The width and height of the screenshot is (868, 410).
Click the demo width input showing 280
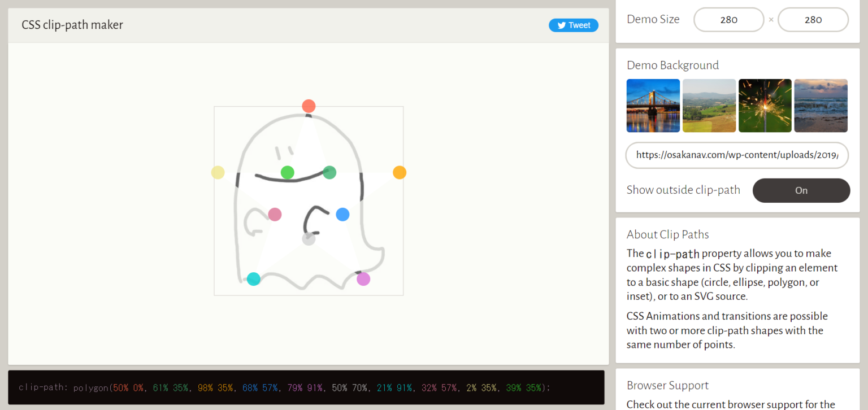pos(728,19)
